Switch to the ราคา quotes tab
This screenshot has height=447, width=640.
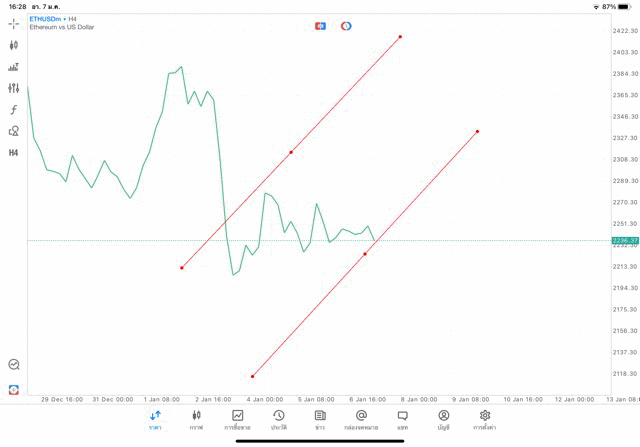(155, 419)
